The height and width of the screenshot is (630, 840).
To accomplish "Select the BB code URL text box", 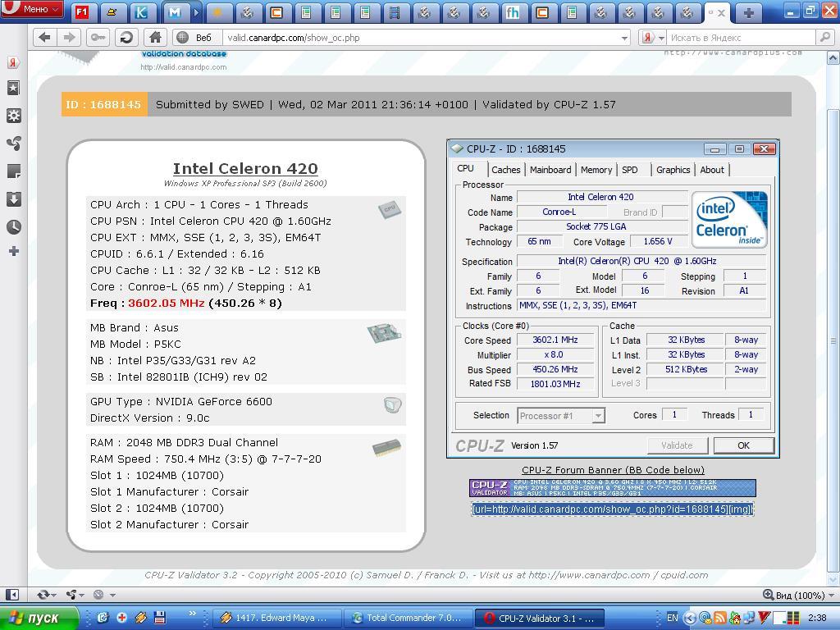I will coord(612,509).
